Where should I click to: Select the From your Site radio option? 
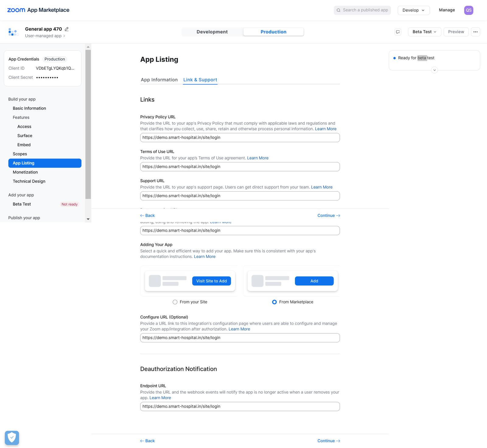(175, 302)
